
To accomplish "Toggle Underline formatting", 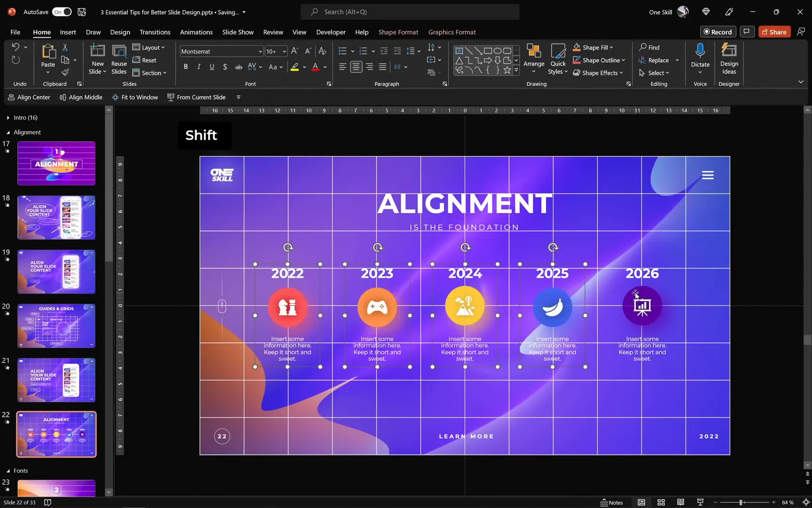I will coord(212,67).
